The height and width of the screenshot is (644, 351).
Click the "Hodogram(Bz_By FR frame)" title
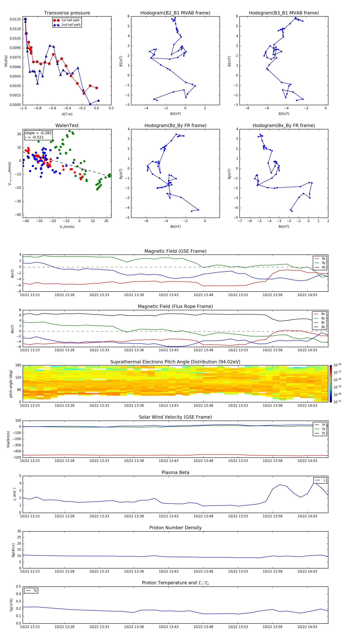[x=175, y=125]
